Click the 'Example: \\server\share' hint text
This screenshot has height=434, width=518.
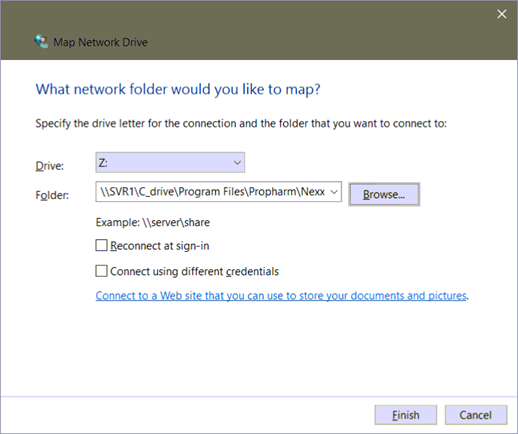153,222
